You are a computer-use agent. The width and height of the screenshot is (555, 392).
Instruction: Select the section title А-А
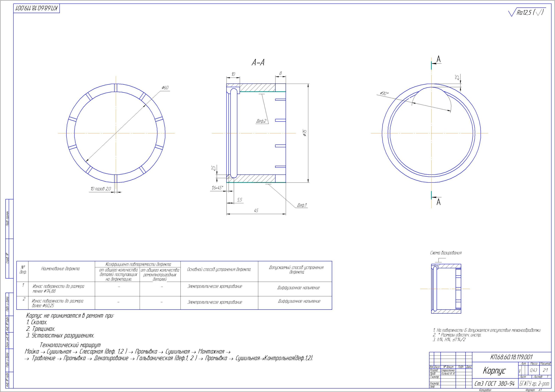[258, 63]
